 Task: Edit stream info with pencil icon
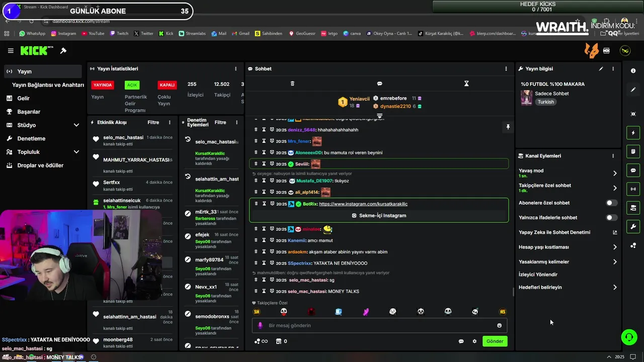(x=601, y=69)
